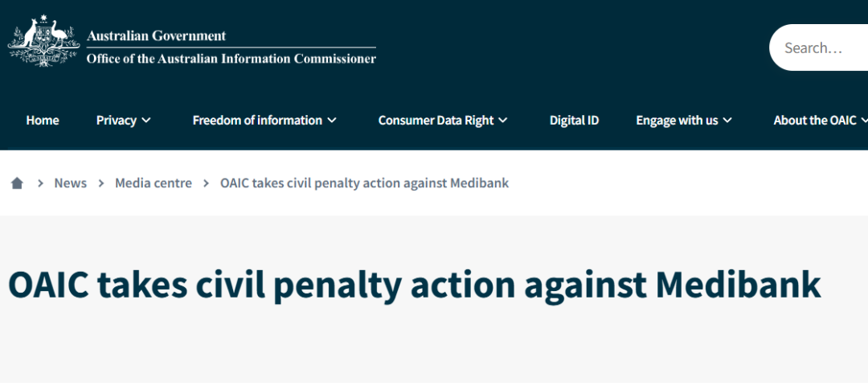
Task: Select the Consumer Data Right menu label
Action: [436, 121]
